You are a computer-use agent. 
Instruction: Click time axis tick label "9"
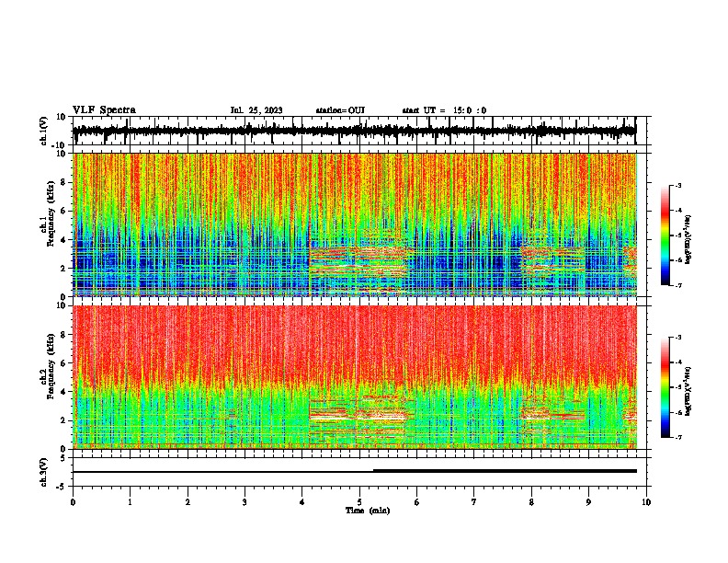(588, 502)
